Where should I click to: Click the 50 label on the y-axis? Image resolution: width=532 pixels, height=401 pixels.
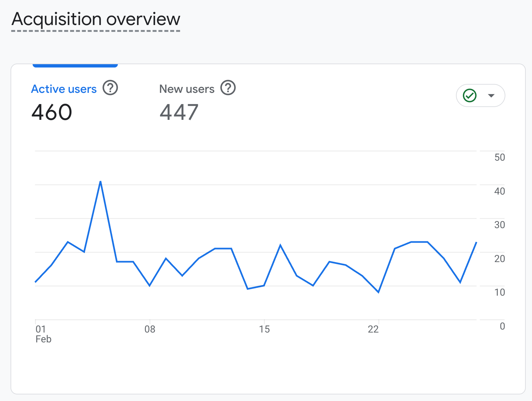point(499,157)
